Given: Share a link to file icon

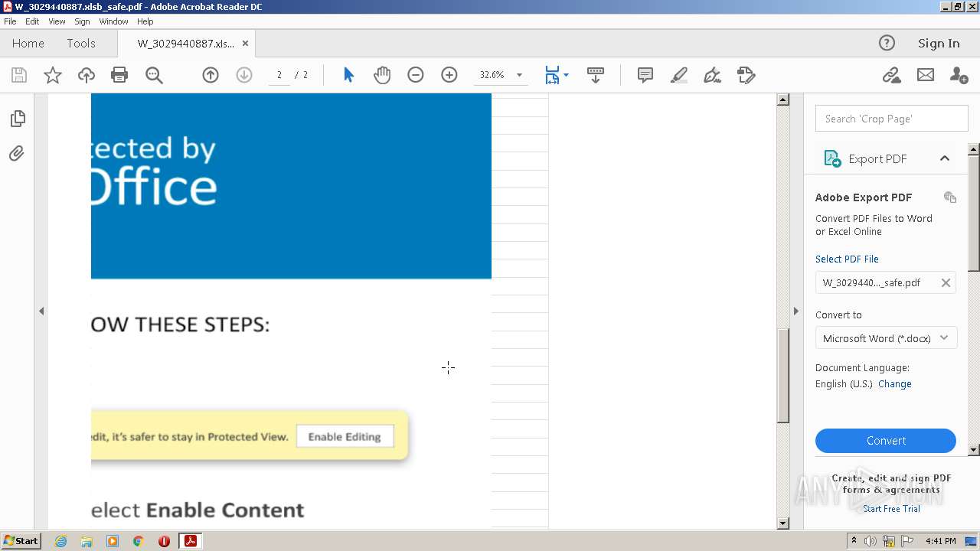Looking at the screenshot, I should point(891,75).
